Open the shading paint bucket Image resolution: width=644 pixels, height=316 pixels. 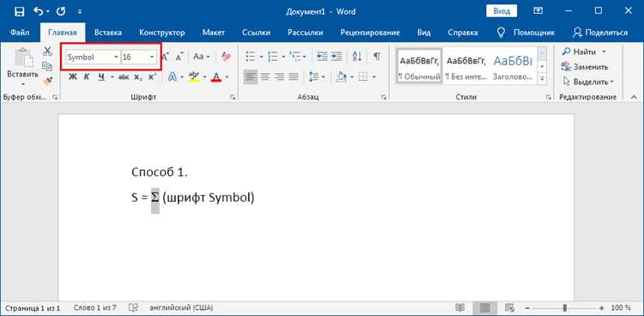pos(341,76)
